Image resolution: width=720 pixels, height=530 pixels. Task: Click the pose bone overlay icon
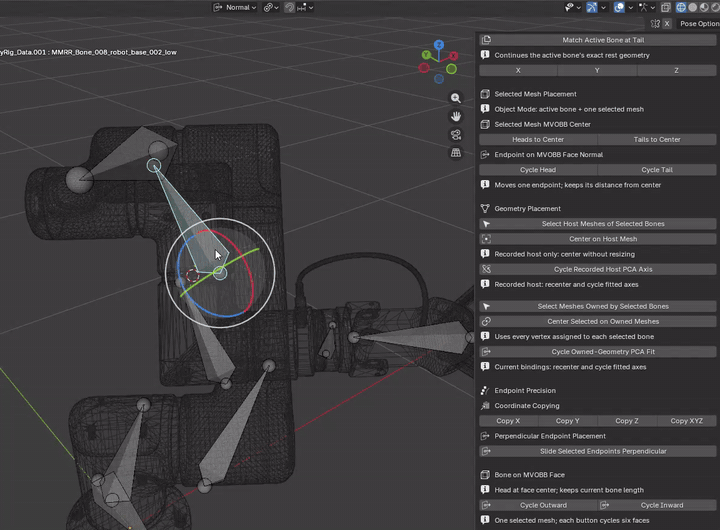click(643, 7)
